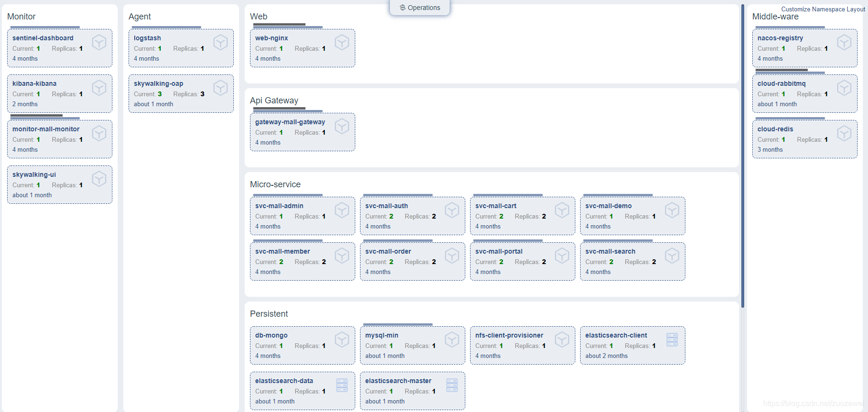Open the kibana-kibana workload name
Viewport: 868px width, 412px height.
34,83
